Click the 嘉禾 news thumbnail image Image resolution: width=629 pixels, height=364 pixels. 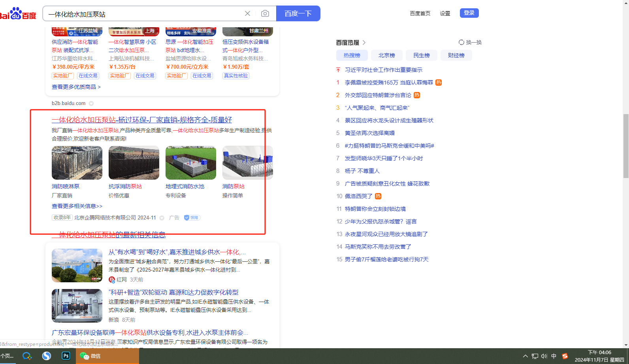[x=77, y=265]
